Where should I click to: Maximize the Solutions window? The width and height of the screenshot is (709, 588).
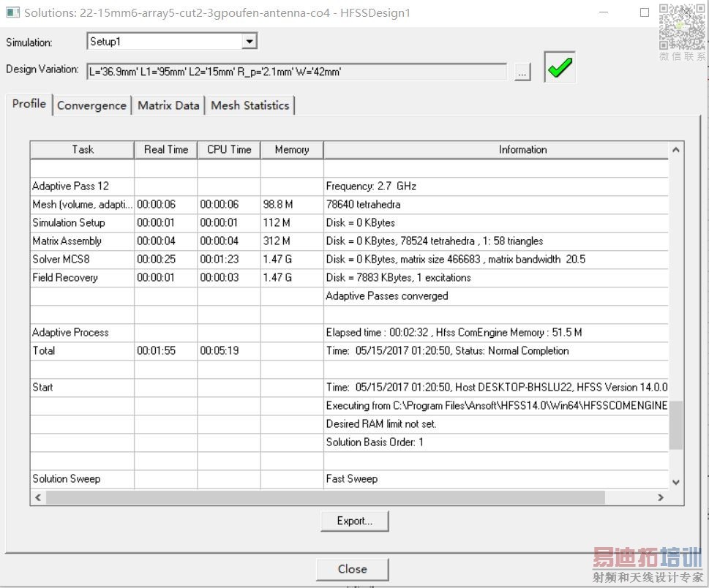click(645, 12)
